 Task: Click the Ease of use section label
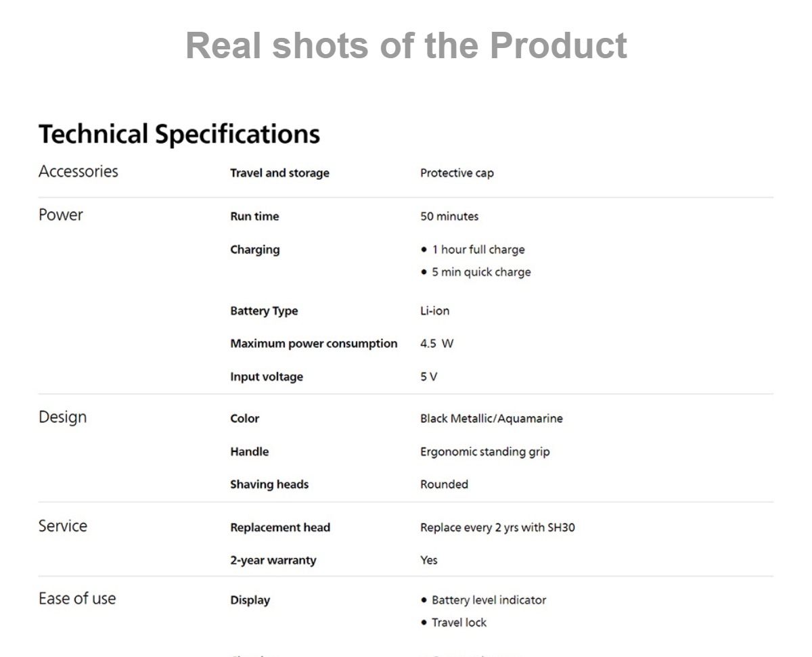coord(77,598)
